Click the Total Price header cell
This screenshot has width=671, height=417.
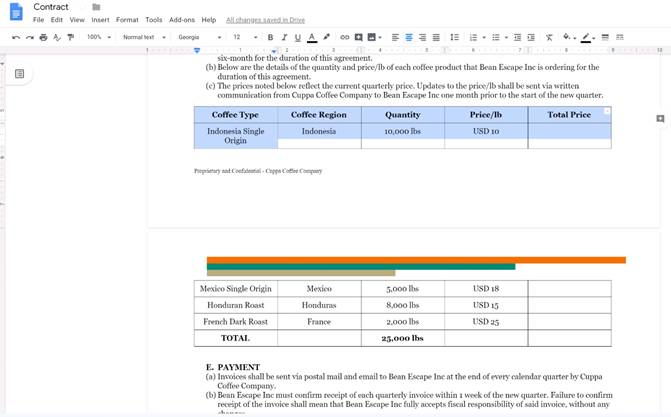click(x=569, y=115)
